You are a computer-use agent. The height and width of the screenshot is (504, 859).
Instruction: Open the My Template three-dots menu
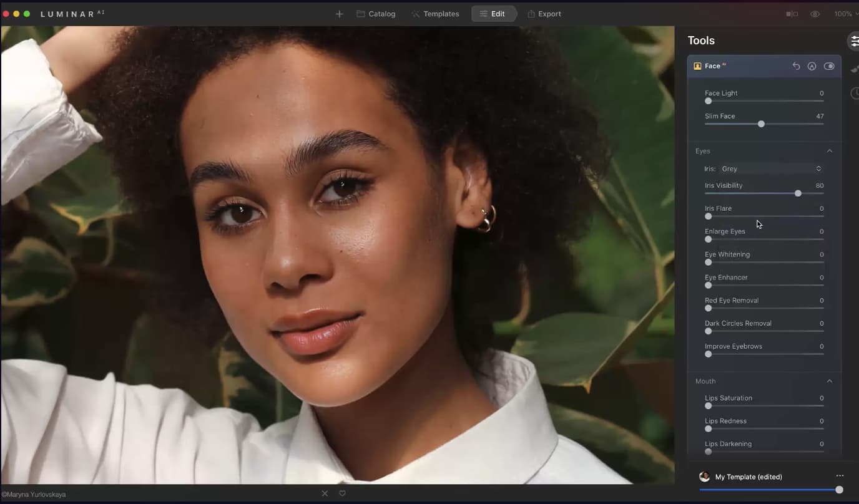coord(840,476)
